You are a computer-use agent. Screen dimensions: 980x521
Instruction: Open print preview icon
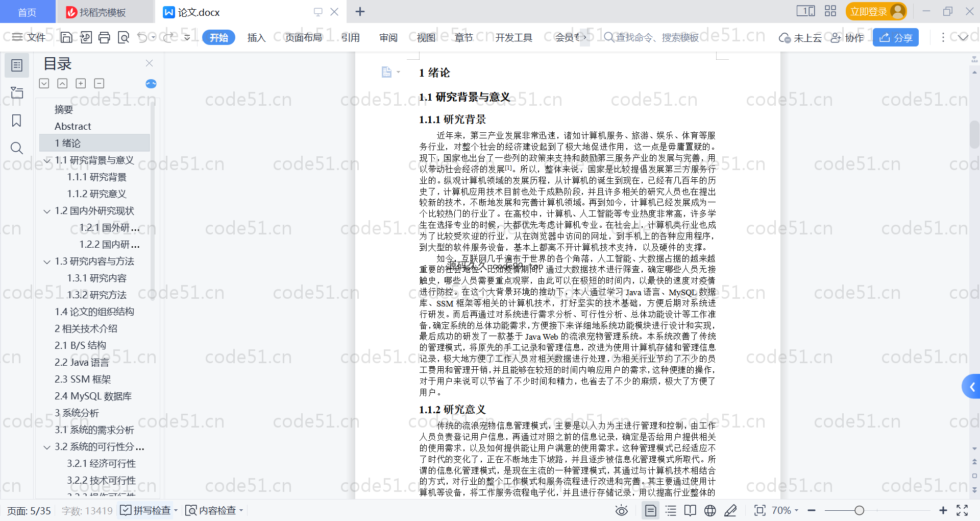click(x=124, y=37)
